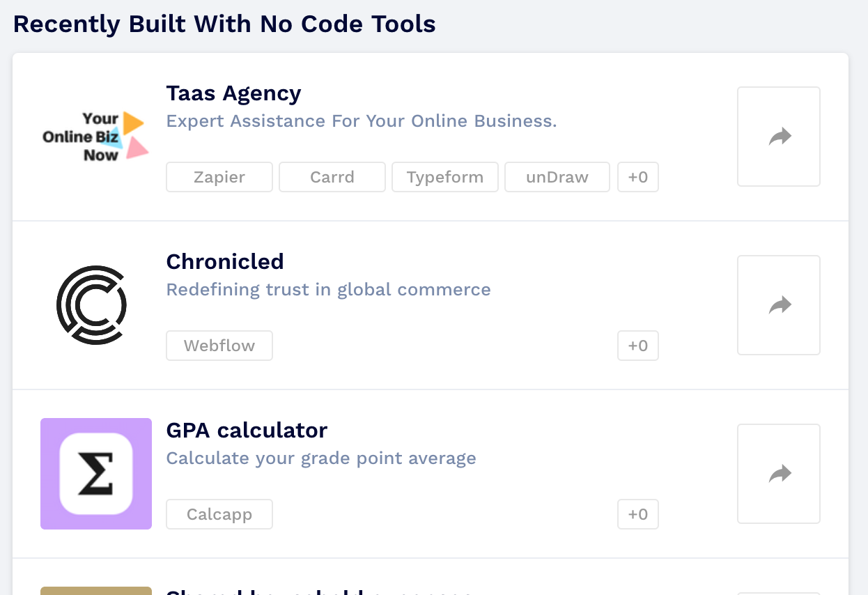The width and height of the screenshot is (868, 595).
Task: Click the share arrow for Chronicled
Action: click(779, 305)
